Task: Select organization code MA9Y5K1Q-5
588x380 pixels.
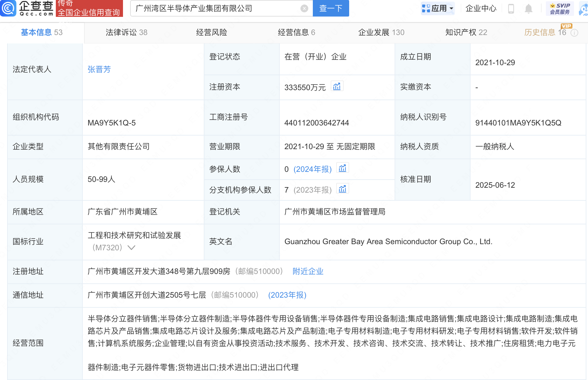Action: pos(112,123)
